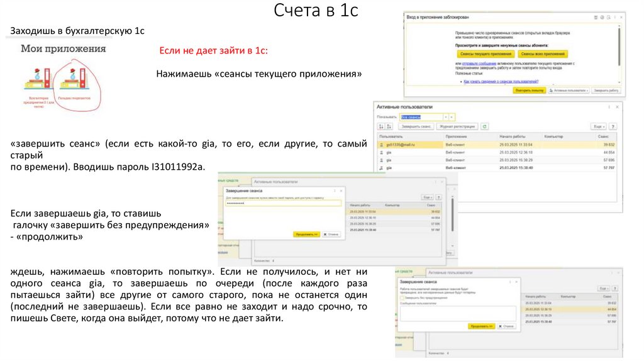Open the Еще menu in top Активные пользователи window
Screen dimensions: 644x361
599,126
